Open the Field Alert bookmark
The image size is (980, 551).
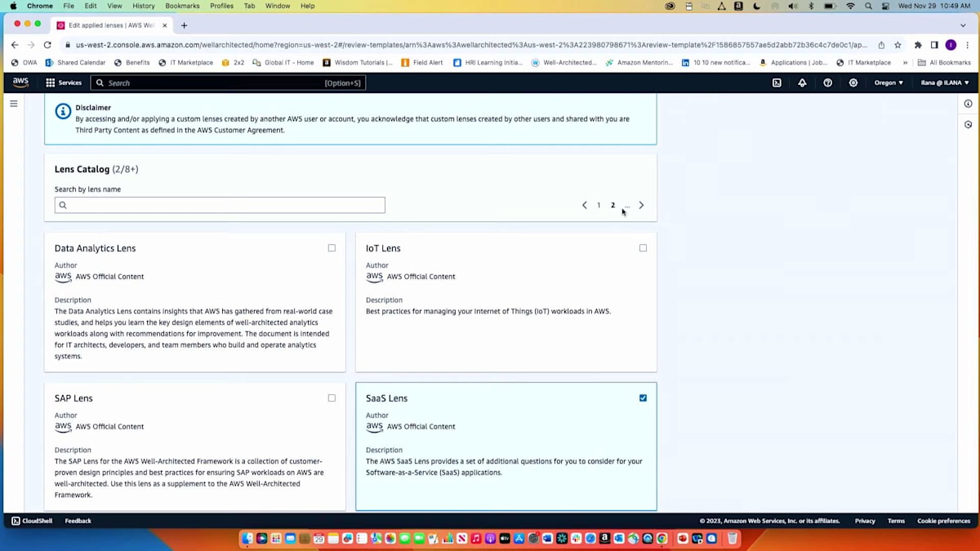[421, 62]
